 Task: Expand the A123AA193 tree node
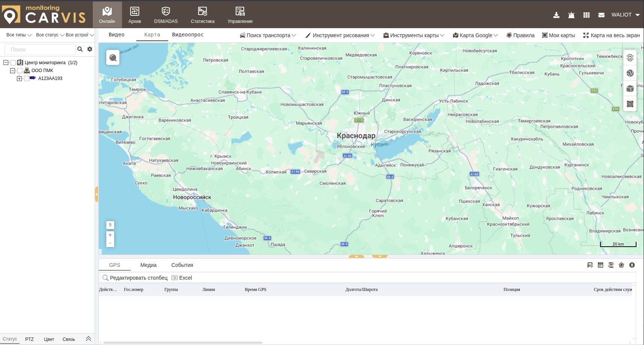tap(19, 78)
